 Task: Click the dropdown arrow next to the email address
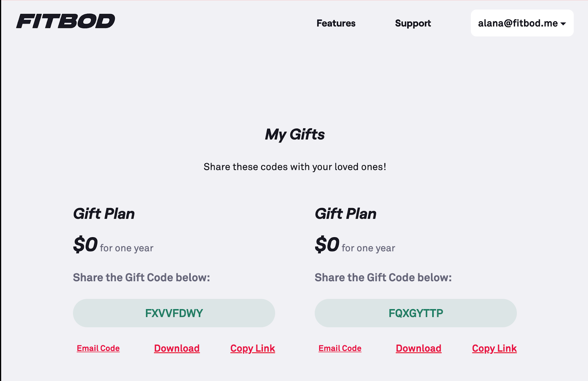563,23
